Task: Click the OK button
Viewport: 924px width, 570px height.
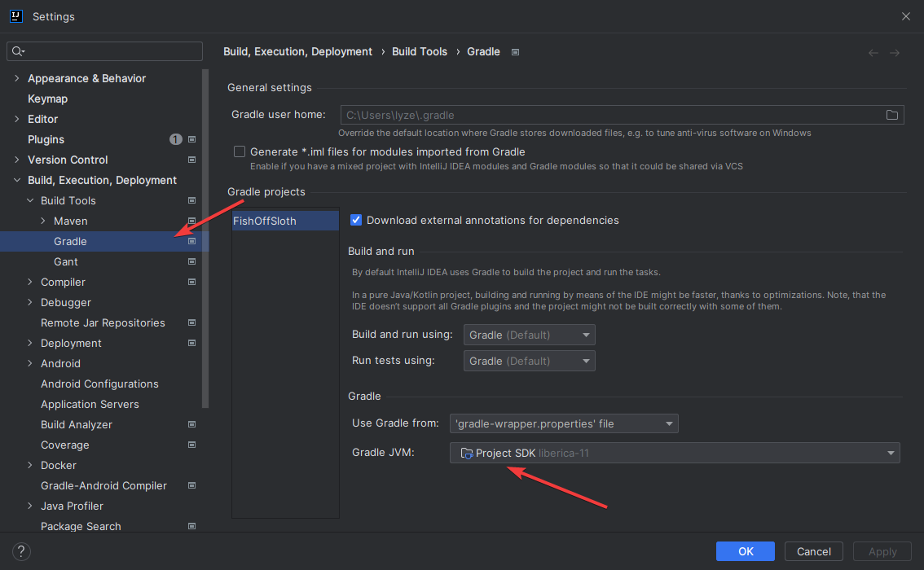Action: coord(745,551)
